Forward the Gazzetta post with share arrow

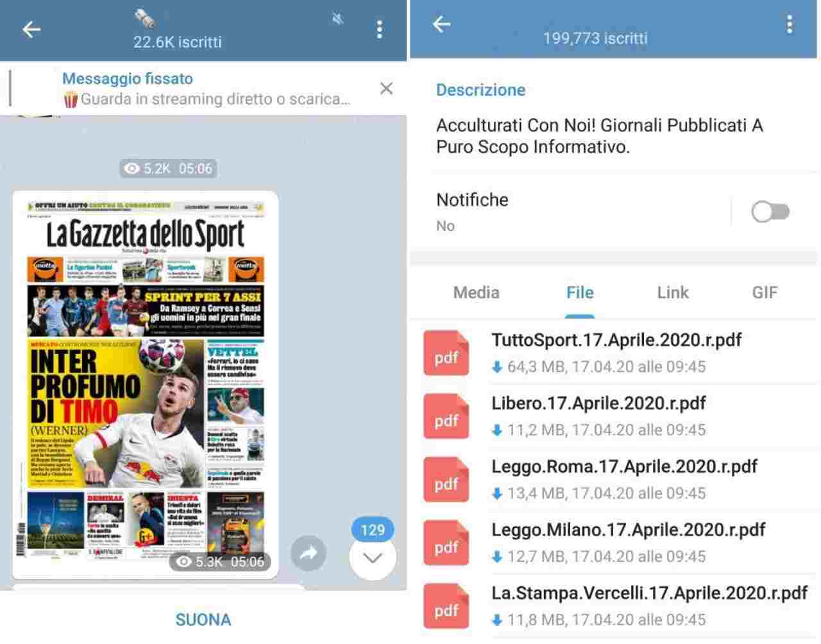309,553
